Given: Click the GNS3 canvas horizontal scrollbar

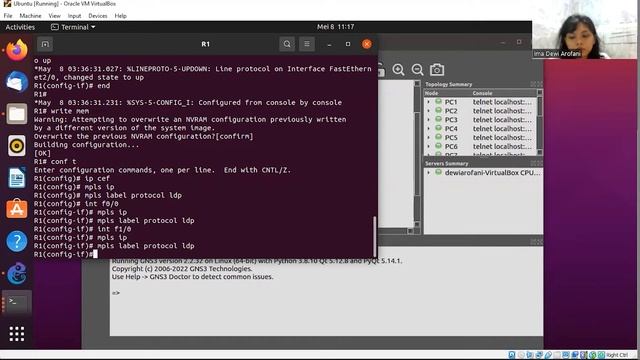Looking at the screenshot, I should click(396, 231).
